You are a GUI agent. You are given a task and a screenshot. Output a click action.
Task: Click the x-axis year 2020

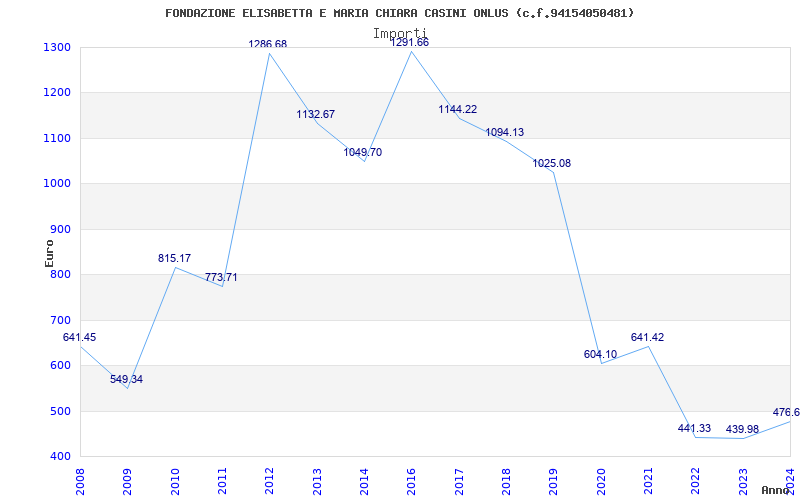[601, 482]
